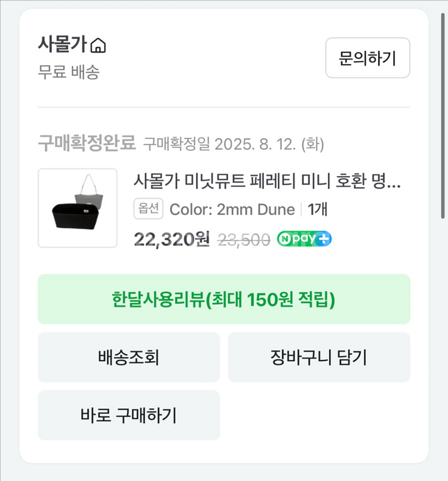The width and height of the screenshot is (448, 481).
Task: Open product title 사몰가 미닛뮤트 페레티 link
Action: pyautogui.click(x=267, y=181)
